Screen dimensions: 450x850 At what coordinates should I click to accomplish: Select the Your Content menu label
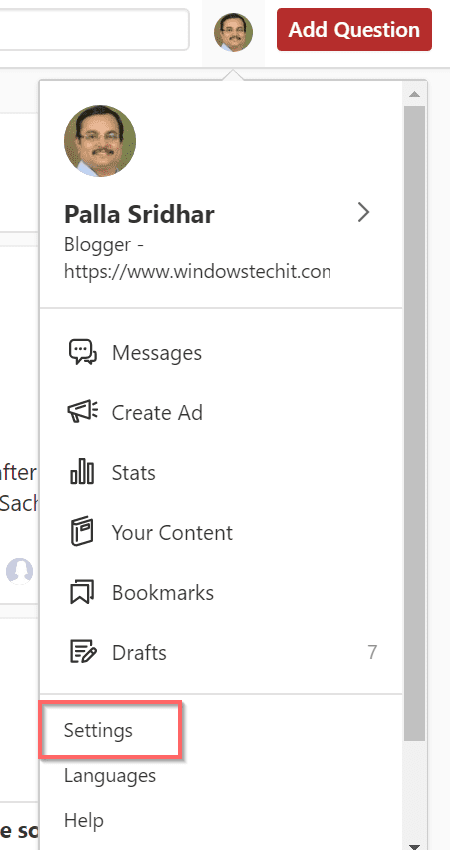click(x=172, y=532)
